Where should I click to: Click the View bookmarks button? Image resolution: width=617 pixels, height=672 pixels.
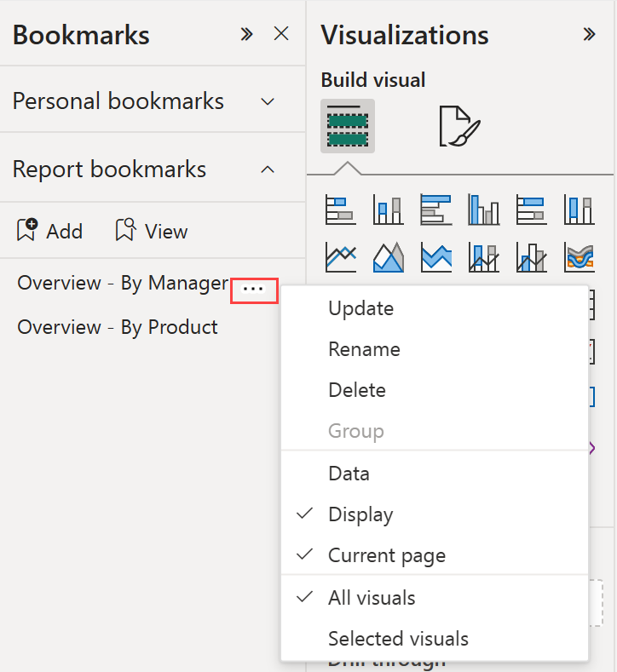[x=152, y=231]
